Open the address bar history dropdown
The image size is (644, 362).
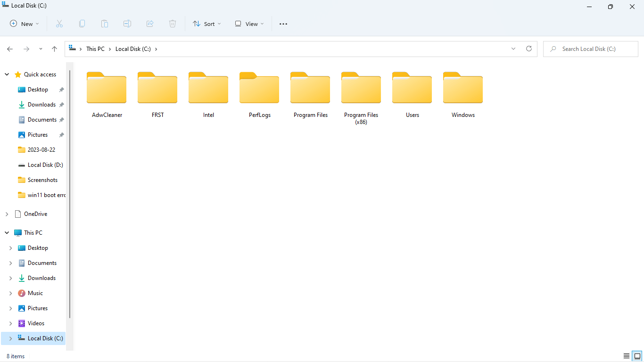coord(513,49)
